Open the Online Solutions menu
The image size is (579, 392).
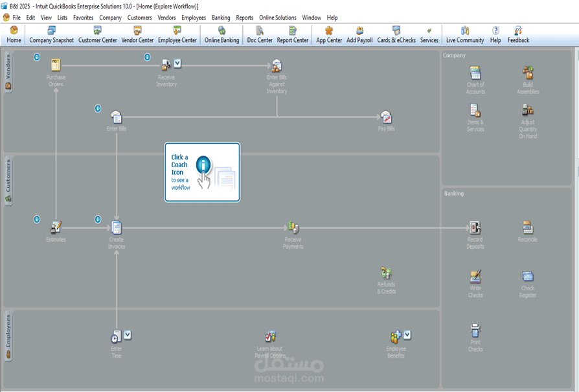tap(278, 17)
